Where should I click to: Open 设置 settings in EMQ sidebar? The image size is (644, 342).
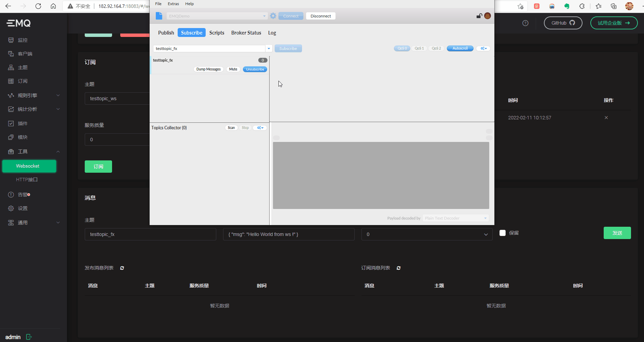[23, 208]
